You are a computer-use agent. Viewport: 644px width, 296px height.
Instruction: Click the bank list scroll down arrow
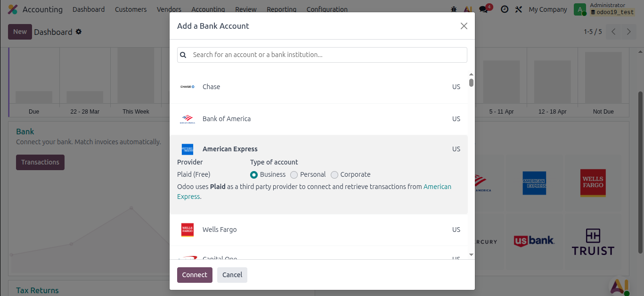472,255
